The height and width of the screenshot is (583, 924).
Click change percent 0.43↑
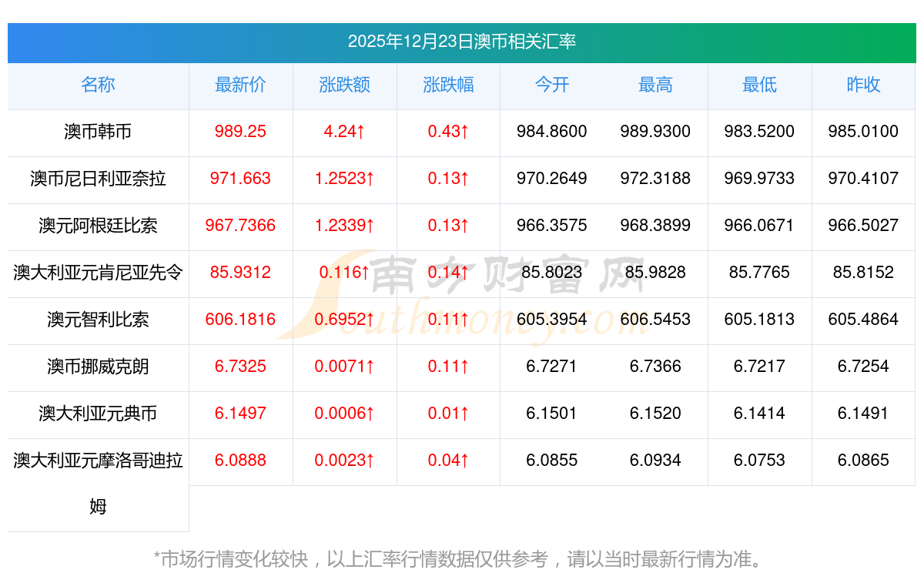coord(448,132)
